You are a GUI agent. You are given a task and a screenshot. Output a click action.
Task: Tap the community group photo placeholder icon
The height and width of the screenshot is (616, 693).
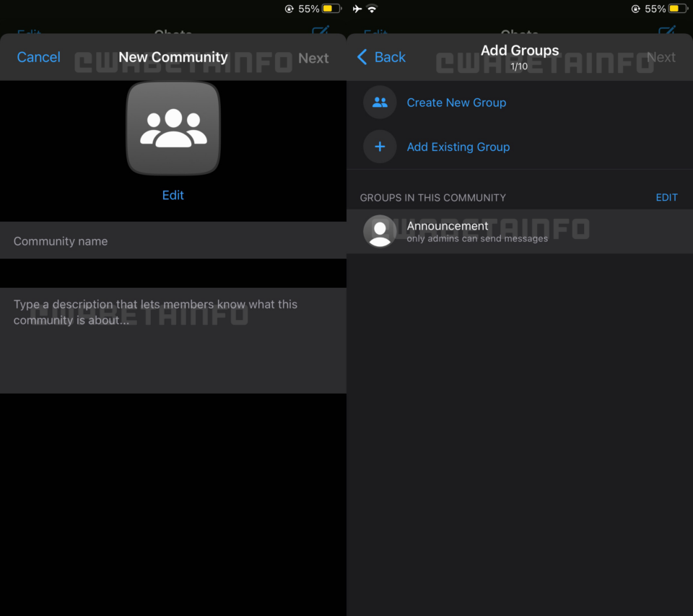173,128
